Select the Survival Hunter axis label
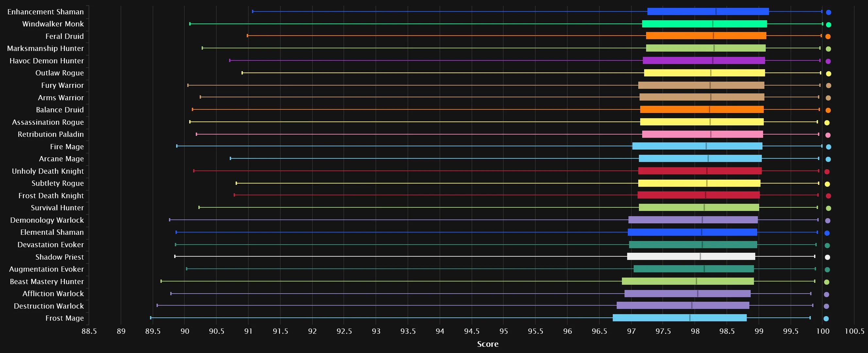 click(57, 208)
